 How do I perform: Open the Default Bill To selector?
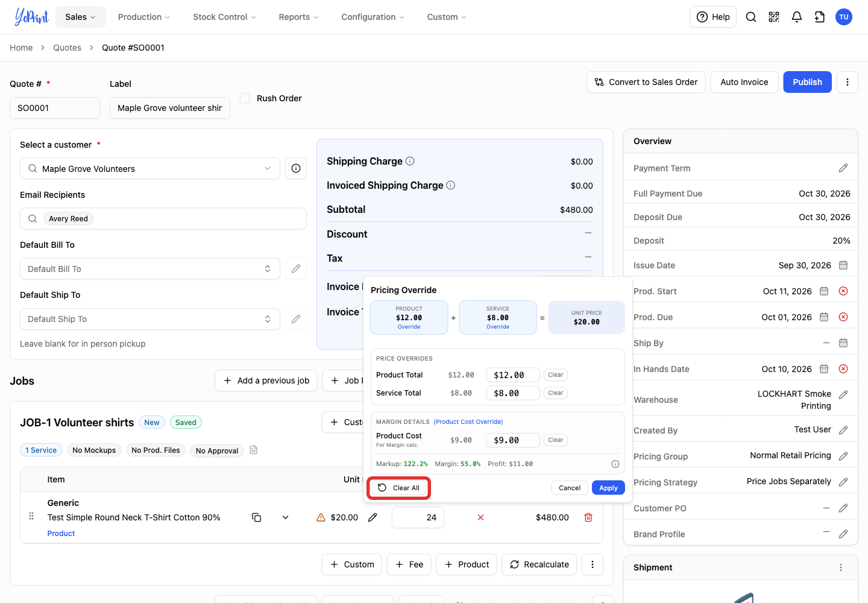point(150,269)
